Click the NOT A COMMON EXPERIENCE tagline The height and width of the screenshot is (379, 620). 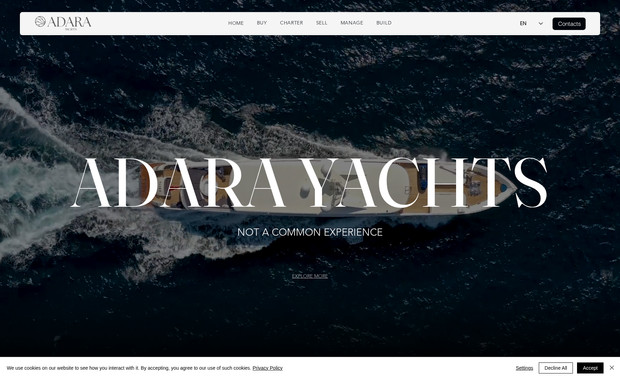(310, 232)
